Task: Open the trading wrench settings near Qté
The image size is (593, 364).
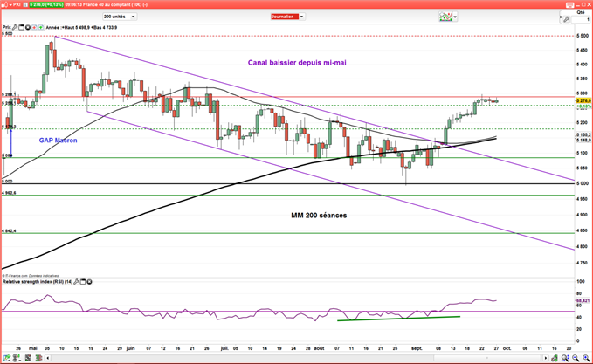Action: point(566,19)
